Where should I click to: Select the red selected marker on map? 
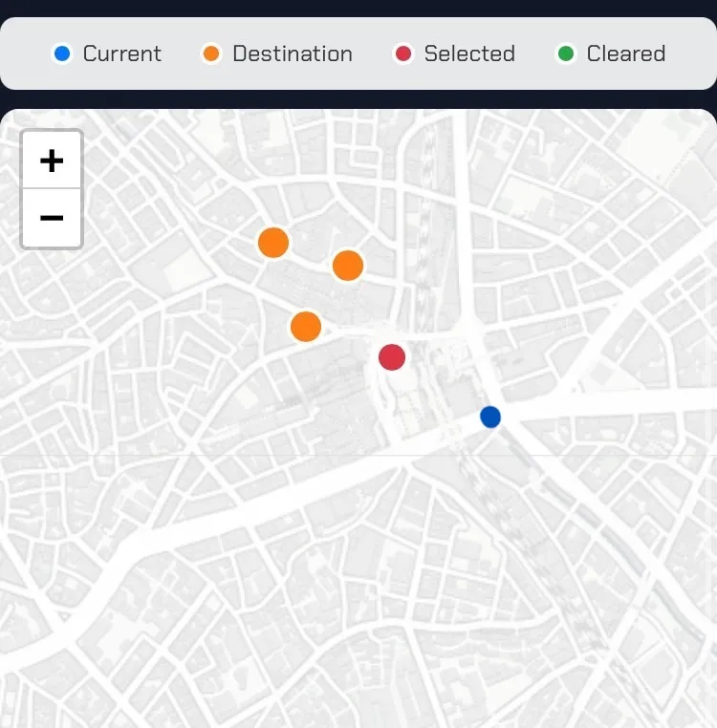point(392,357)
